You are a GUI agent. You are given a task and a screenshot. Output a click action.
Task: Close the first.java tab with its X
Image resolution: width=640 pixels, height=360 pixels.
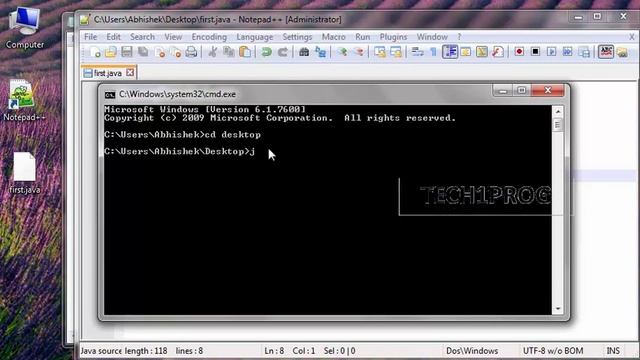(x=130, y=73)
